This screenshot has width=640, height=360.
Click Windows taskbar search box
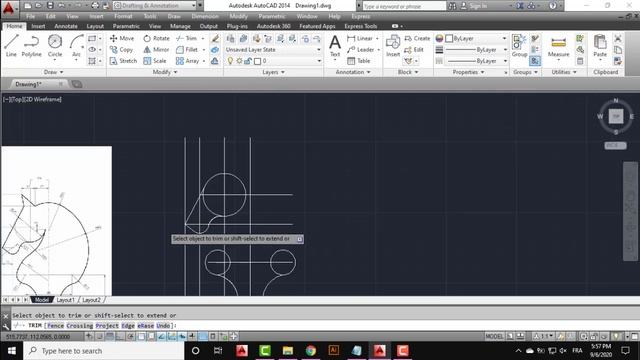pos(104,351)
